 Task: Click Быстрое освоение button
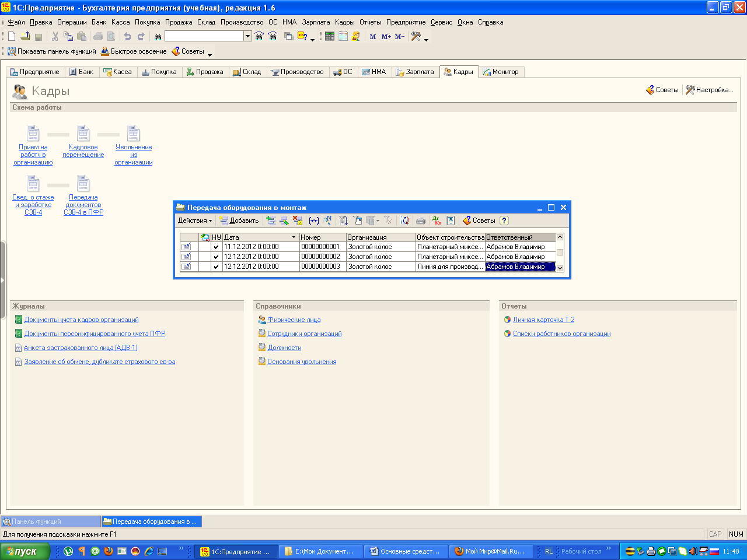coord(134,51)
